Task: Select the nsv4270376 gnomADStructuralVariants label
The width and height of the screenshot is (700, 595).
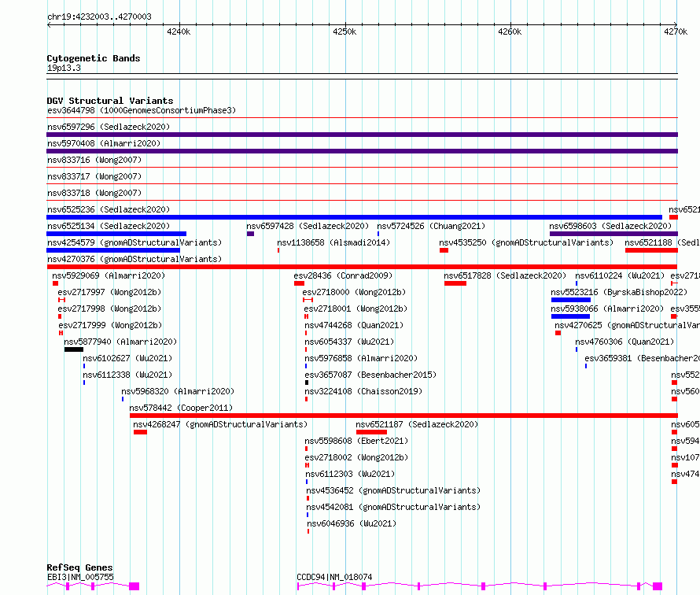Action: pos(134,259)
